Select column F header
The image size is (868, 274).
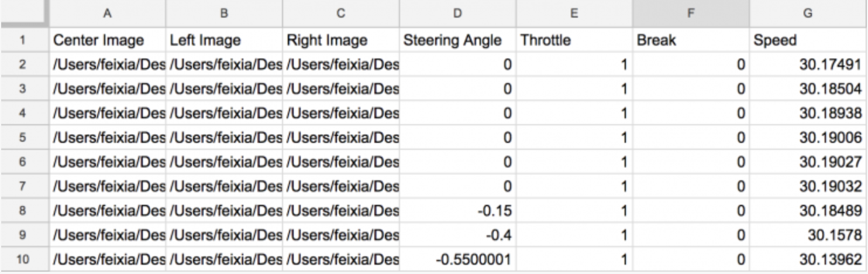pyautogui.click(x=691, y=13)
